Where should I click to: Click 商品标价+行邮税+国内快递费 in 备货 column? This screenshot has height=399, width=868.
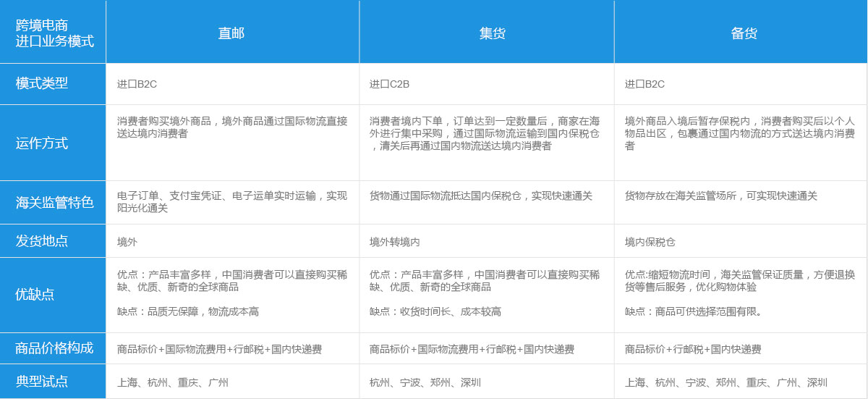pyautogui.click(x=693, y=349)
